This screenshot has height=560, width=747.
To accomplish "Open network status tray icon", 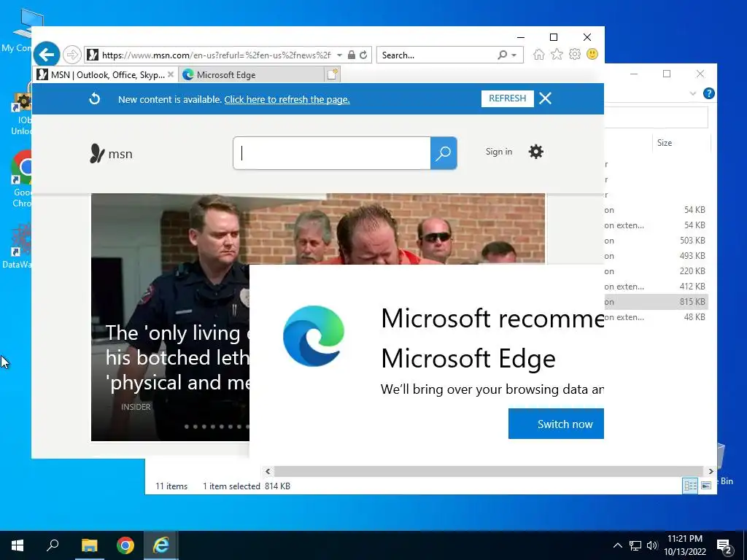I will pyautogui.click(x=635, y=545).
